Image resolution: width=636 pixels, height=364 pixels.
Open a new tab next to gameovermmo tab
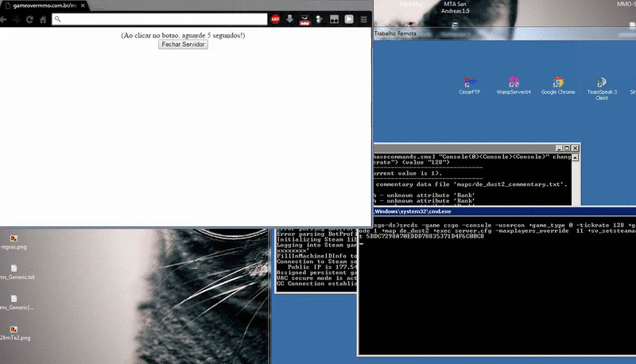pyautogui.click(x=97, y=6)
